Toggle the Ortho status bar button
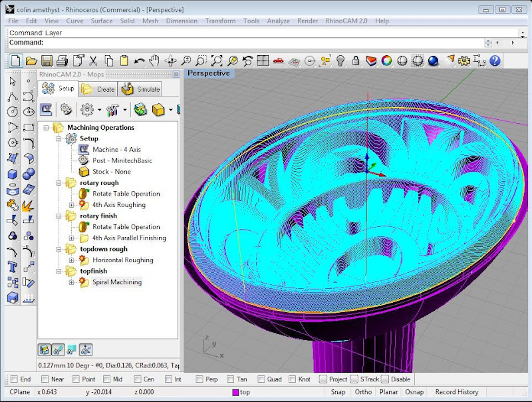532x402 pixels. (363, 392)
